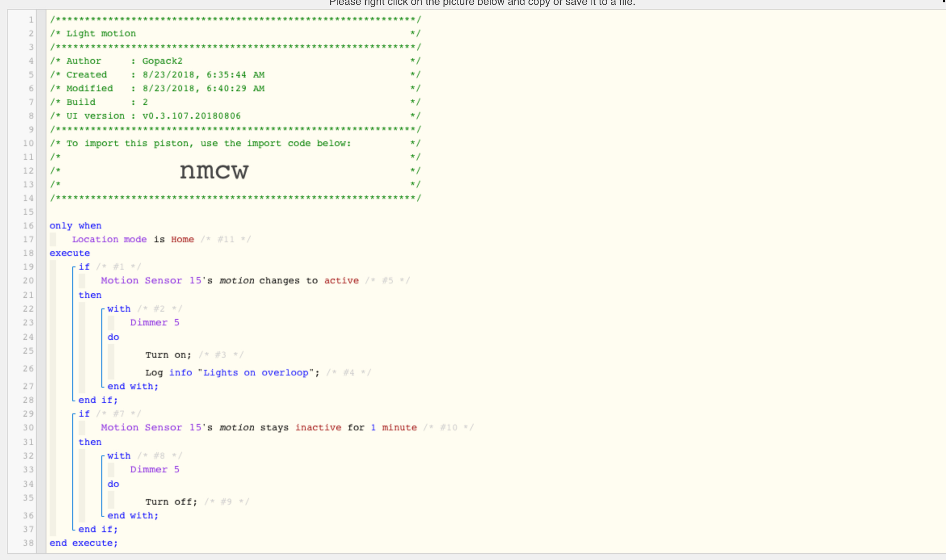
Task: Click the red "inactive" value
Action: pos(318,428)
